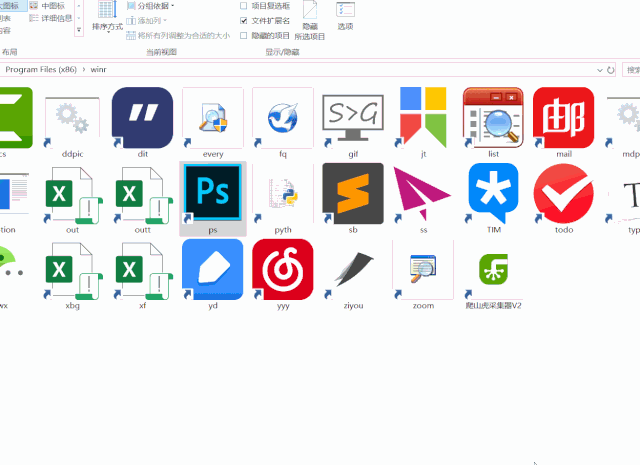Switch layout to 详细信息

(51, 18)
